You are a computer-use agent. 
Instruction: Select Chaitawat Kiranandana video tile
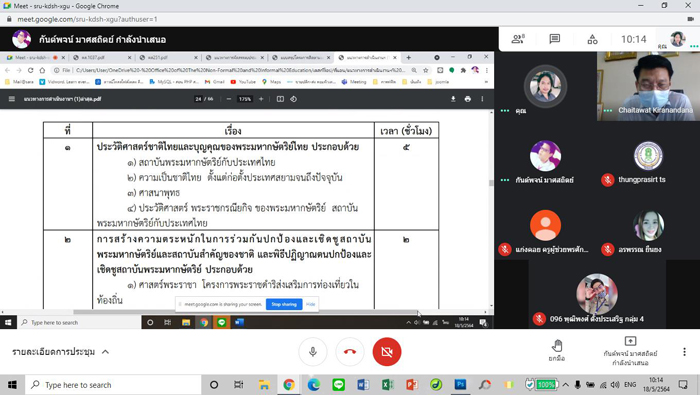point(648,86)
